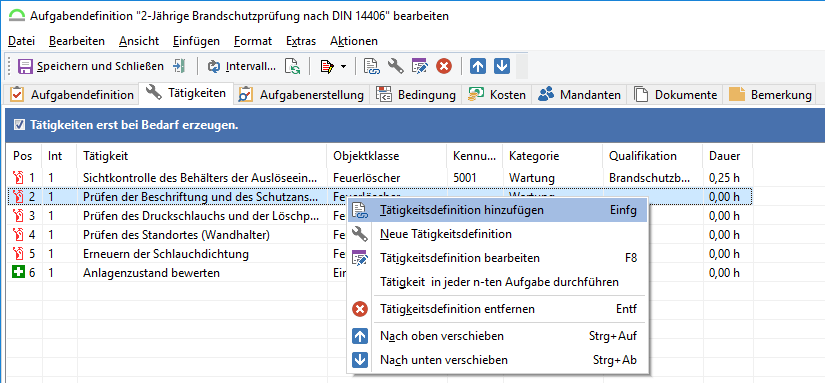Open the Bemerkung tab
Viewport: 825px width, 383px height.
pos(770,95)
